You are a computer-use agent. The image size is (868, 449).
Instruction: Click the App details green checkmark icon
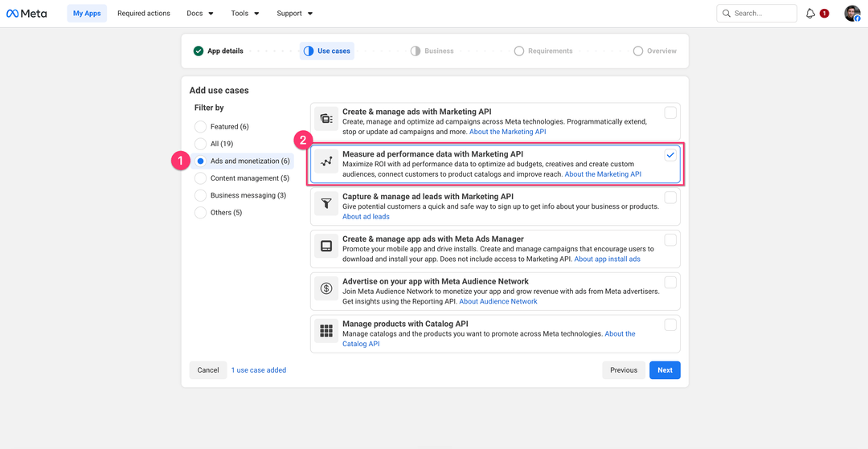click(x=199, y=51)
